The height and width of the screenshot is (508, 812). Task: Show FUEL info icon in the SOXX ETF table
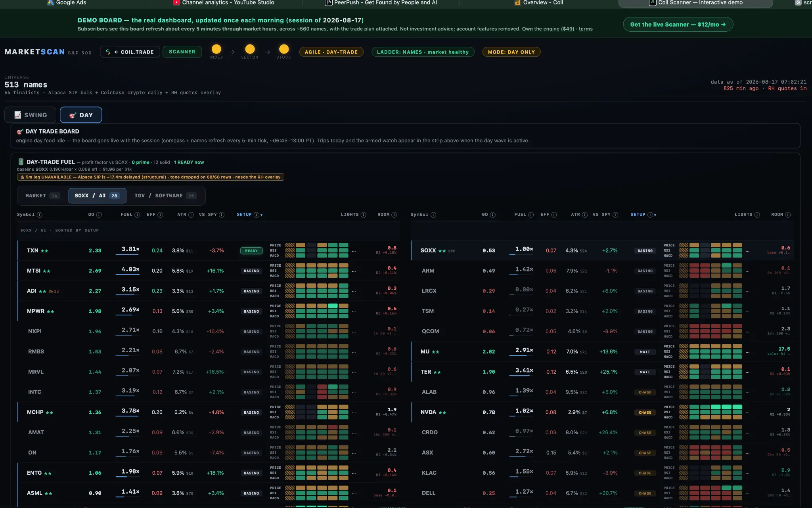point(531,215)
